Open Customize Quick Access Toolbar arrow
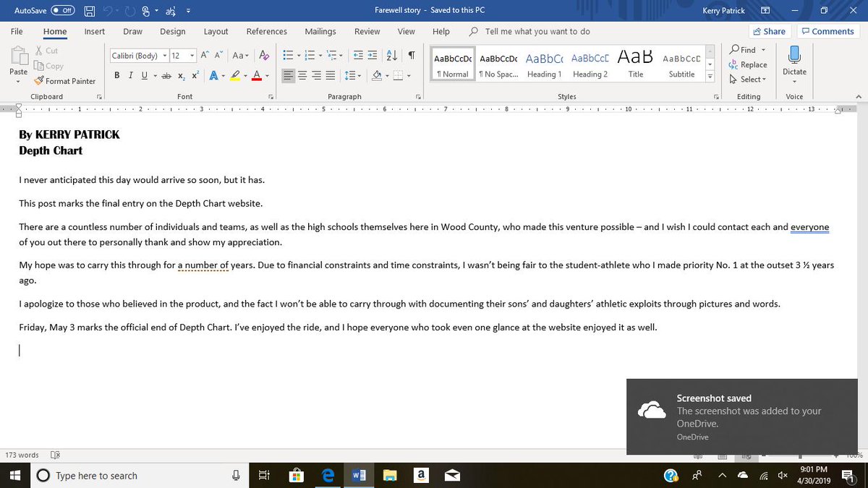Image resolution: width=868 pixels, height=488 pixels. point(189,11)
